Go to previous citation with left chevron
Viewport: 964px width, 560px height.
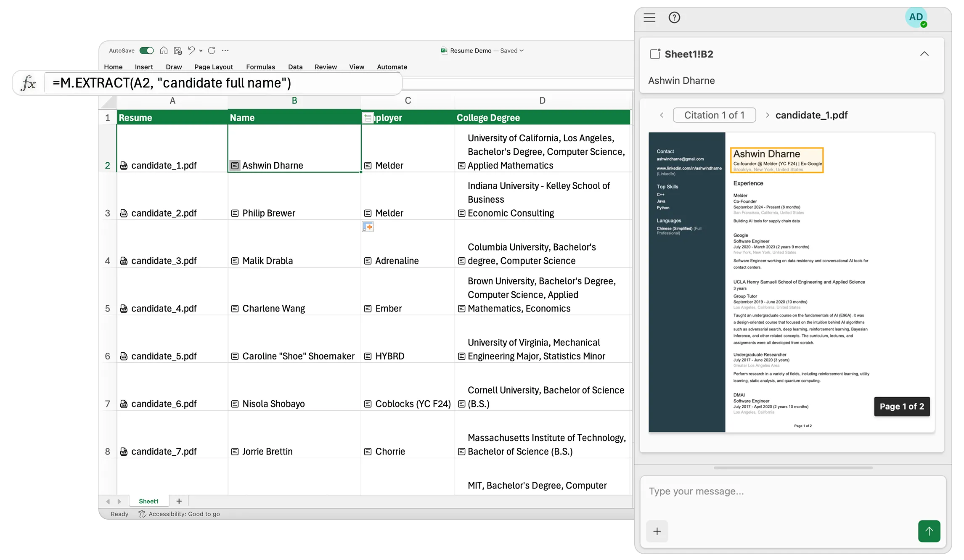tap(662, 115)
